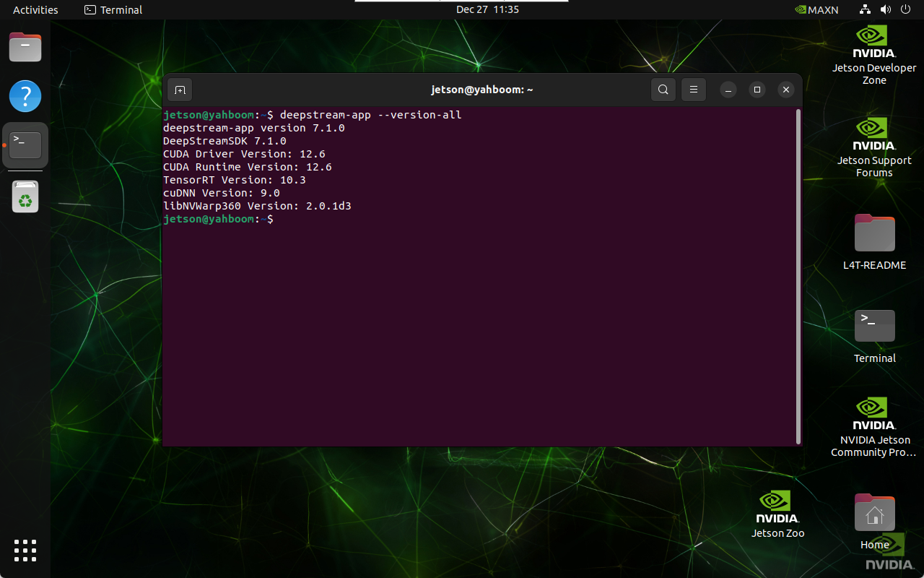Click the volume icon in the top bar
The height and width of the screenshot is (578, 924).
[885, 9]
